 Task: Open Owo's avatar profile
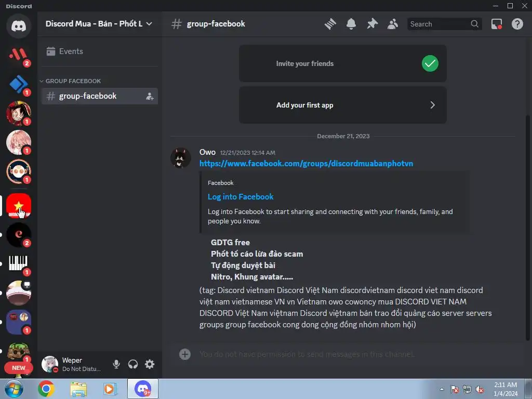(180, 158)
